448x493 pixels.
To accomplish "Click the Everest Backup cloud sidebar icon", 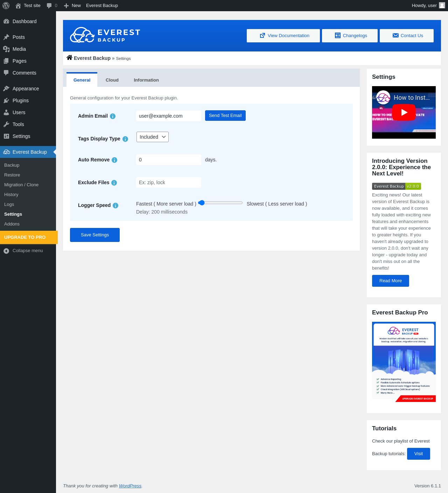I will pos(7,152).
